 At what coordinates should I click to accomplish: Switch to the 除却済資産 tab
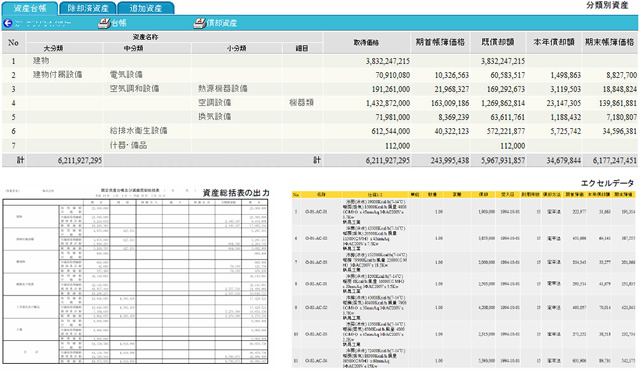pyautogui.click(x=88, y=8)
